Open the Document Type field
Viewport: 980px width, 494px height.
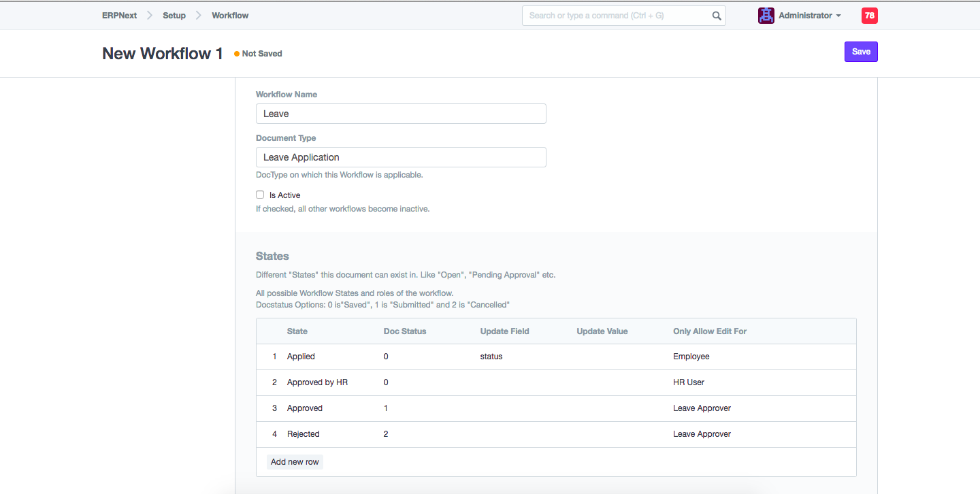pos(401,157)
